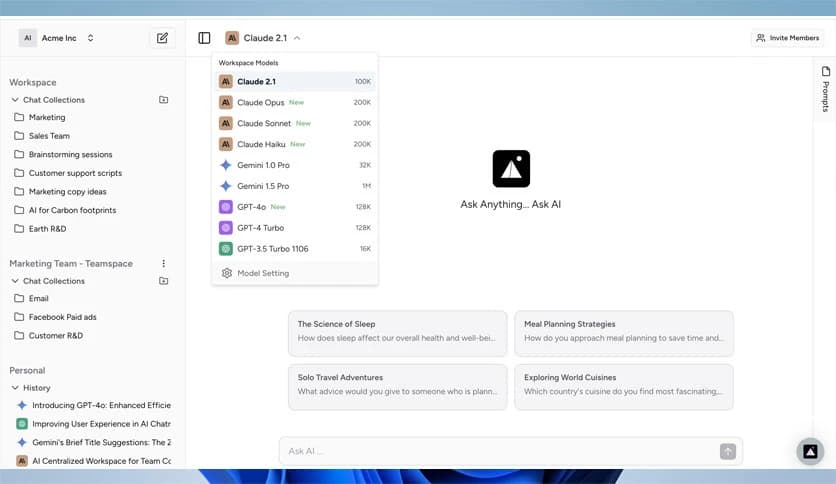Collapse the Personal History section
The height and width of the screenshot is (484, 836).
15,388
